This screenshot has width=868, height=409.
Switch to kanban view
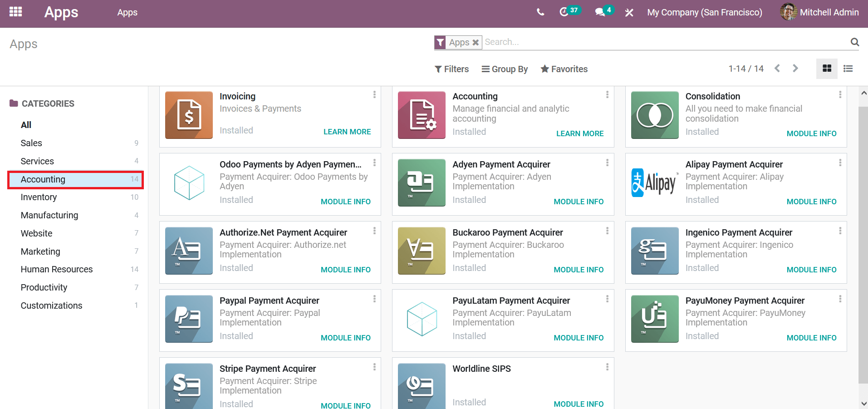coord(827,69)
